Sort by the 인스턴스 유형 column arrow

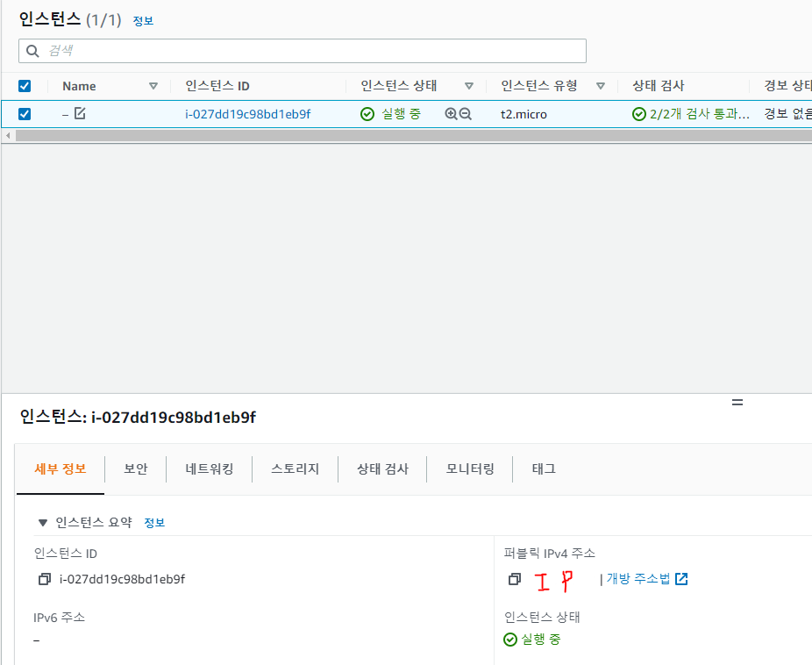[601, 86]
